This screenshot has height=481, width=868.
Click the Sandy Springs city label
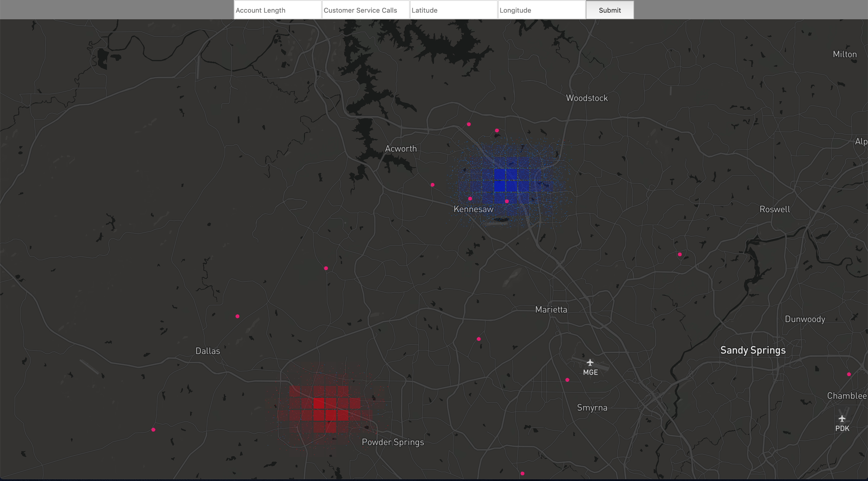(753, 350)
